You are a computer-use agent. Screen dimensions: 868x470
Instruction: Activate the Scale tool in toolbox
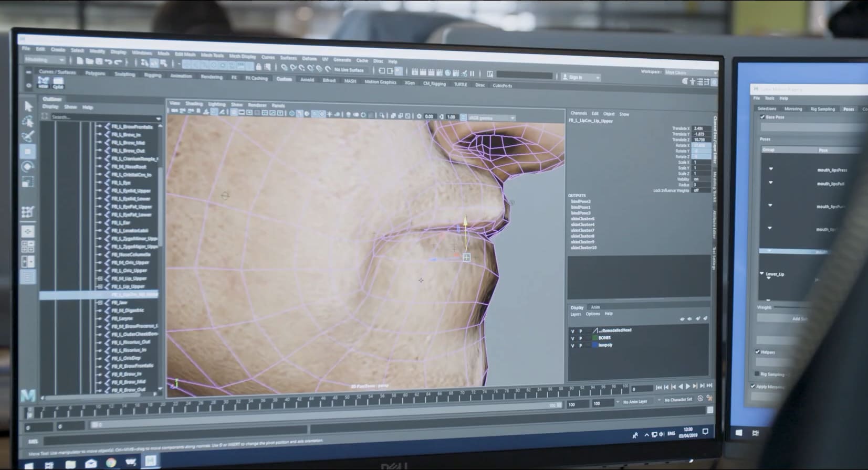[28, 182]
